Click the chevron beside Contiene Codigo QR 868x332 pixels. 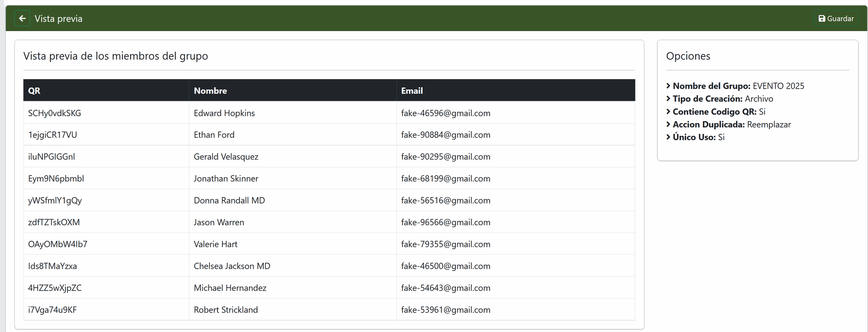point(668,112)
